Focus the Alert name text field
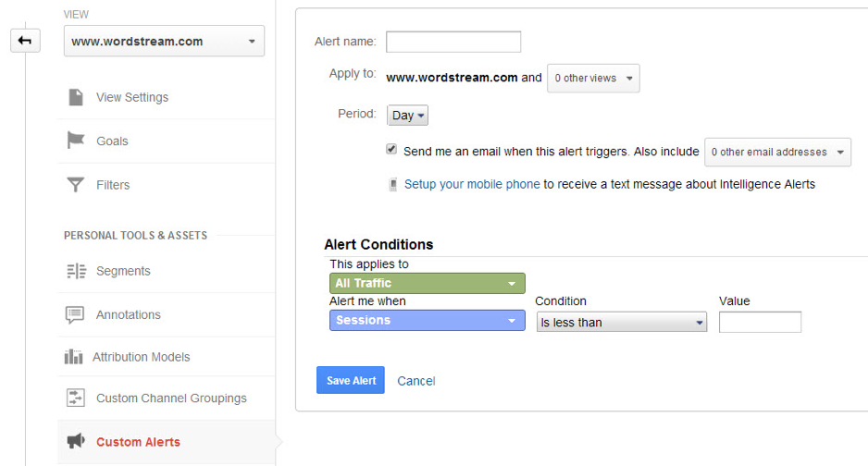This screenshot has width=868, height=466. tap(453, 42)
